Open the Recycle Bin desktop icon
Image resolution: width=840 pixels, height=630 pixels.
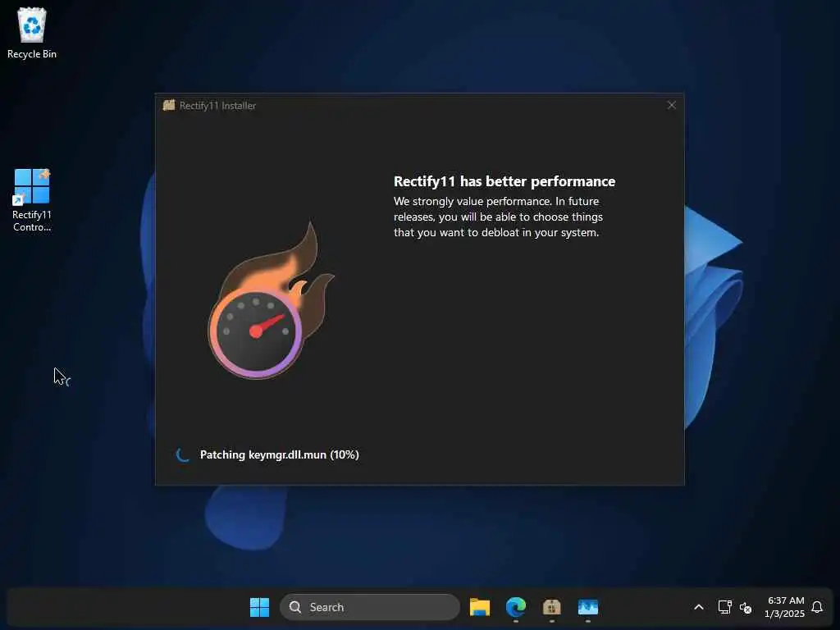click(x=32, y=33)
